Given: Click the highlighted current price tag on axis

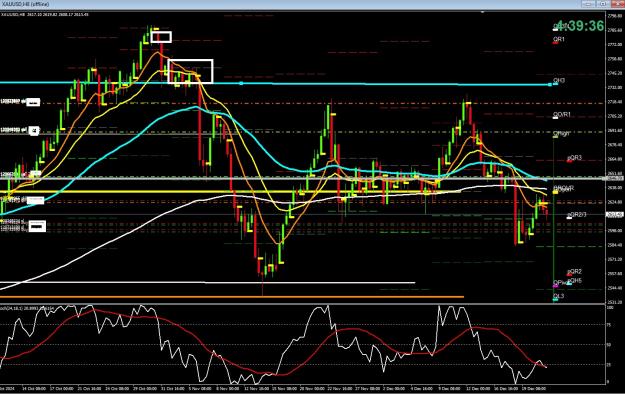Looking at the screenshot, I should [614, 215].
